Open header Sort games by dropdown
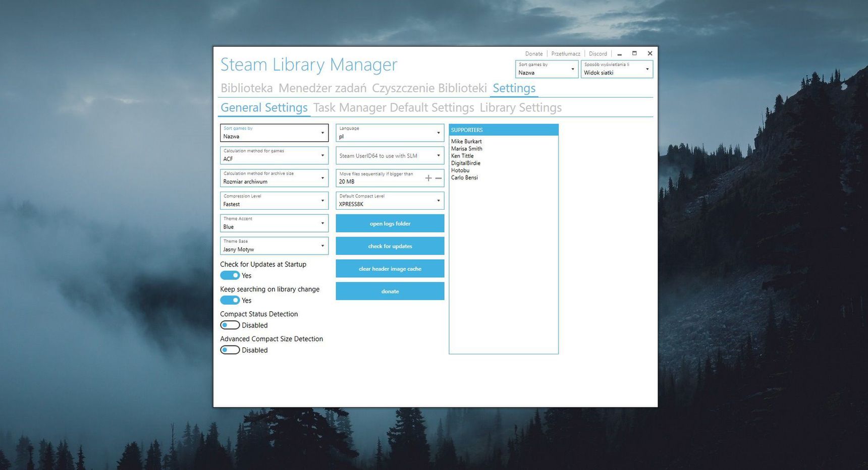The image size is (868, 470). tap(547, 69)
